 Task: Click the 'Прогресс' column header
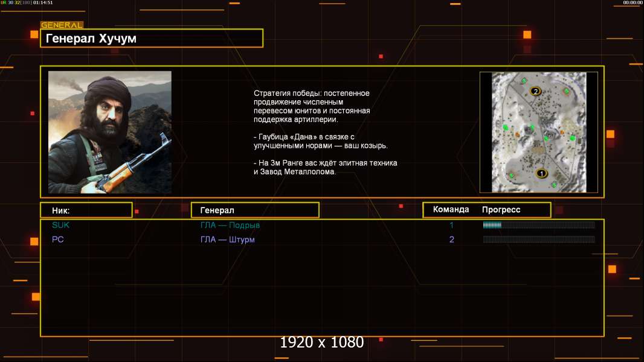coord(501,209)
